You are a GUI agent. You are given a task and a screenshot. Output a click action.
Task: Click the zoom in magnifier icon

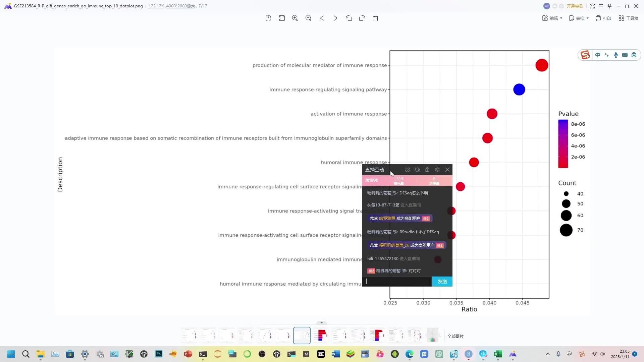[x=295, y=18]
